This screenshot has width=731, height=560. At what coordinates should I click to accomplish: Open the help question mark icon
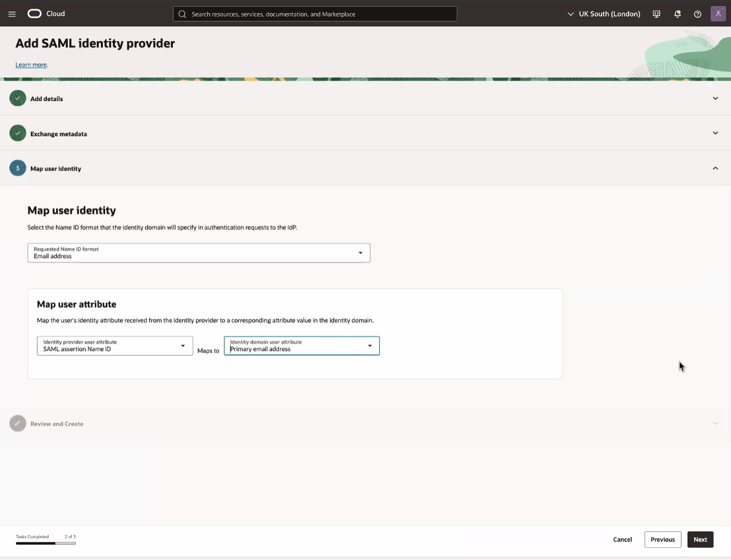(x=697, y=14)
